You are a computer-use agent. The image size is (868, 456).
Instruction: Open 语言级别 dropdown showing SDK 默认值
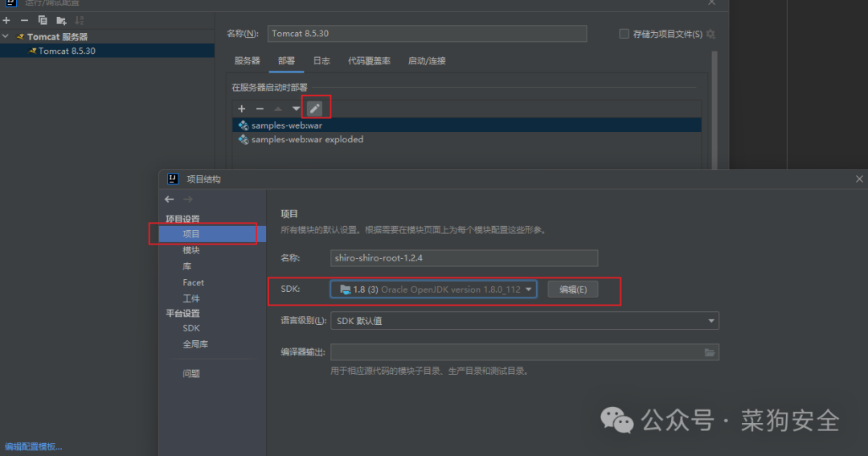pyautogui.click(x=525, y=321)
